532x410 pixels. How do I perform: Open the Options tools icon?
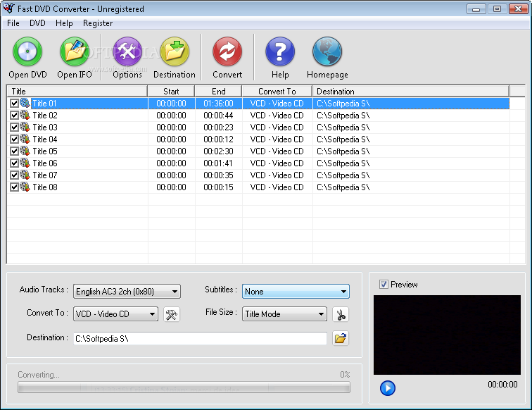coord(127,51)
